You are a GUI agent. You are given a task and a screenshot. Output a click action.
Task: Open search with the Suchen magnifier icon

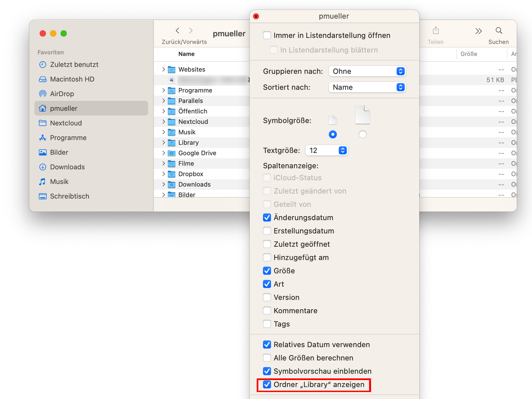[498, 31]
